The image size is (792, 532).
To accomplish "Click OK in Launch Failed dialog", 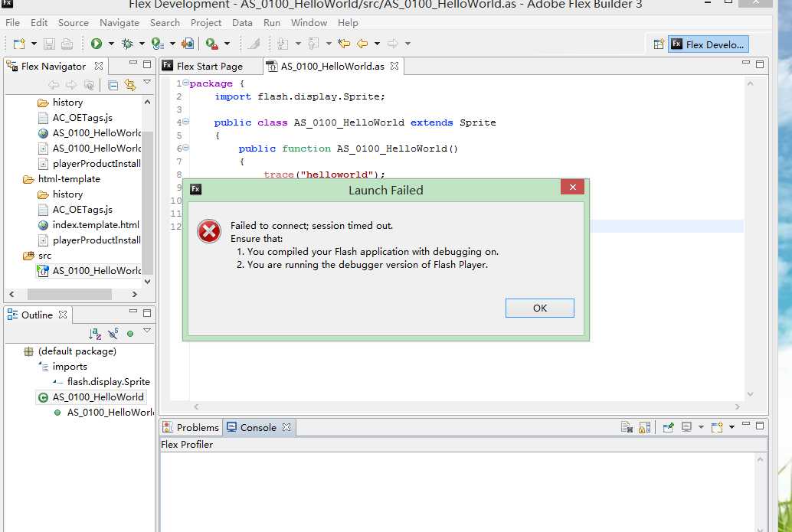I will click(540, 308).
